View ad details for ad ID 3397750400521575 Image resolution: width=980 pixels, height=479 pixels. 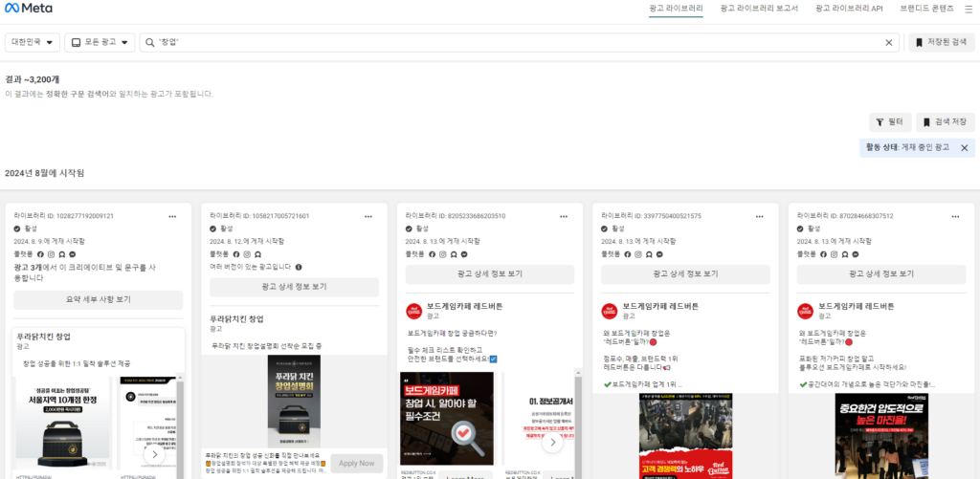[x=685, y=274]
